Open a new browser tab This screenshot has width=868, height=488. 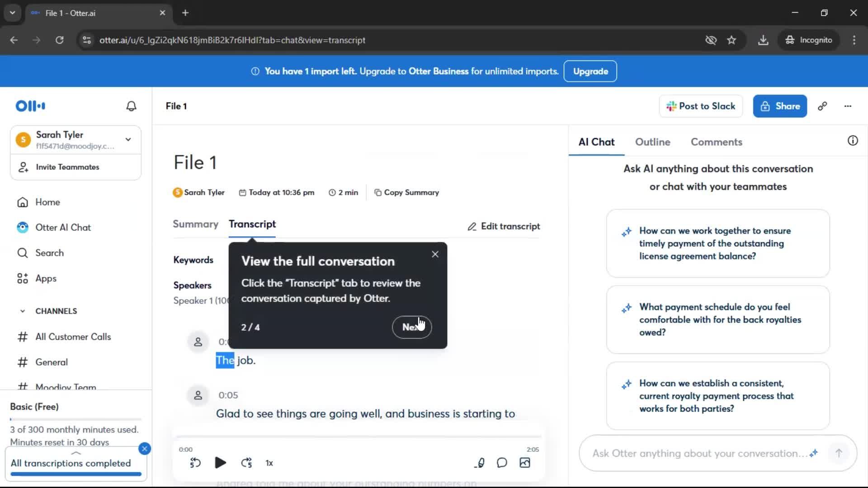(x=185, y=13)
